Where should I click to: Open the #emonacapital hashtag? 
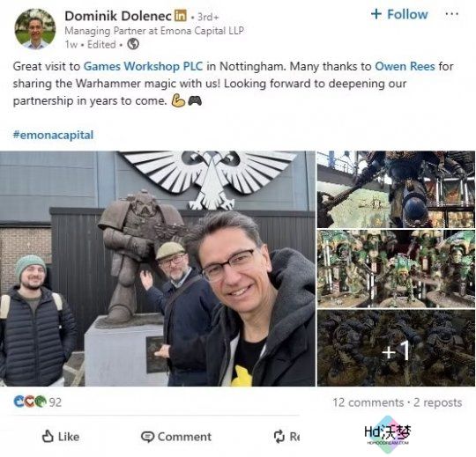click(x=53, y=135)
